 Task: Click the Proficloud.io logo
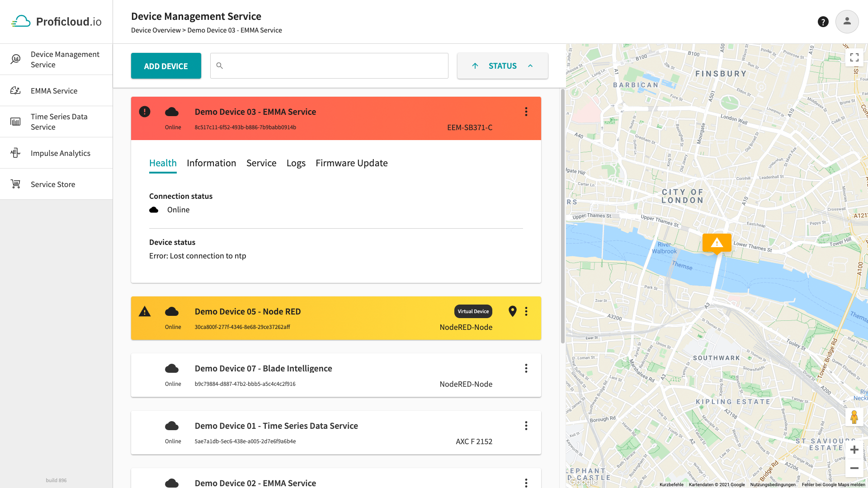click(57, 21)
